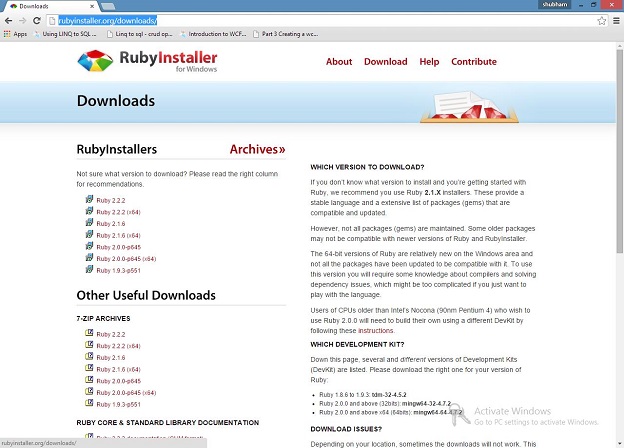Click the 7-Zip archive icon for Ruby 2.2.2 (x64)
Screen dimensions: 624x448
tap(89, 345)
